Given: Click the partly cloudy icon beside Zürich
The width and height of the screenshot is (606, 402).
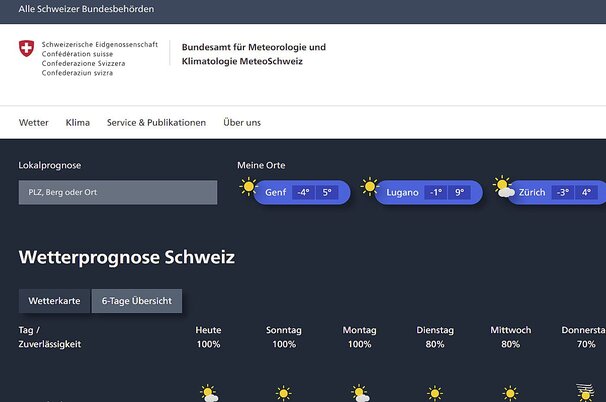Looking at the screenshot, I should 503,187.
